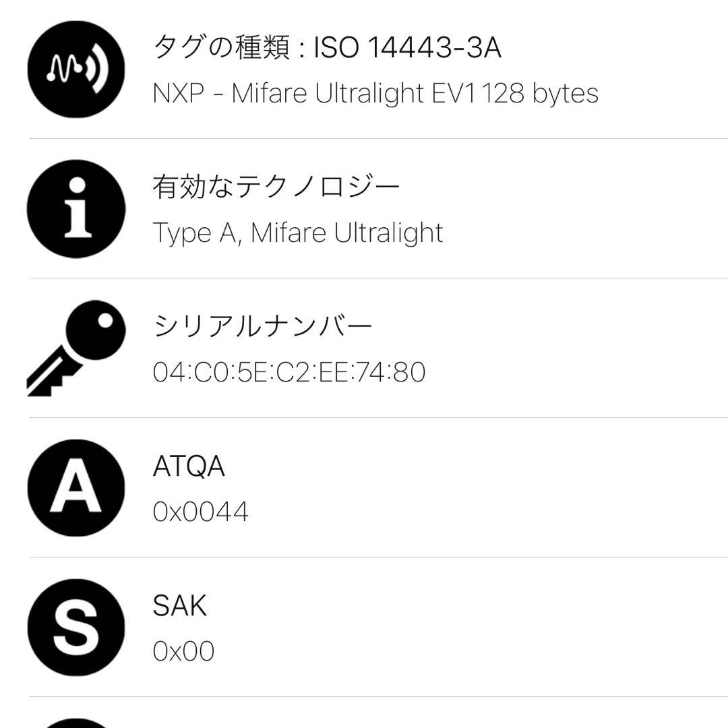The width and height of the screenshot is (728, 728).
Task: Tap the info icon for enabled technologies
Action: [76, 209]
